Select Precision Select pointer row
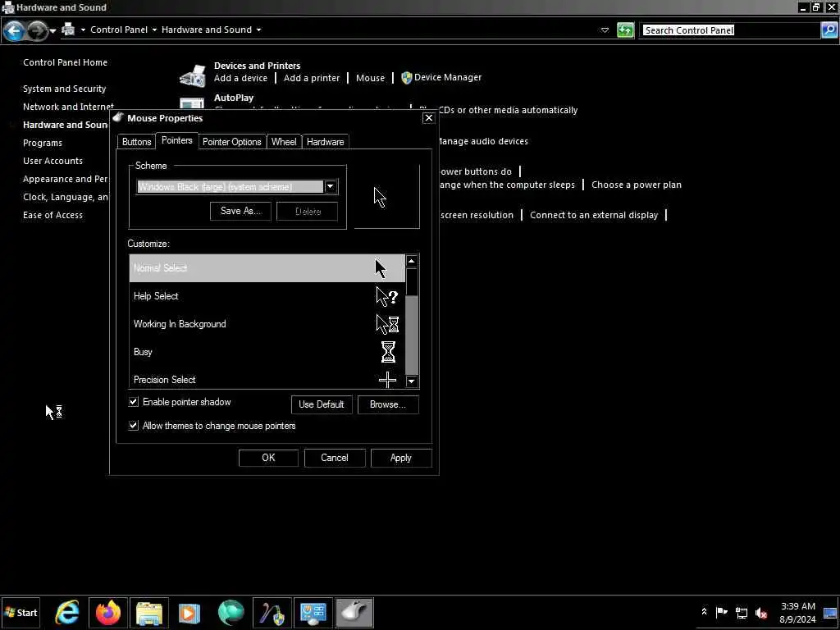840x630 pixels. (x=267, y=378)
